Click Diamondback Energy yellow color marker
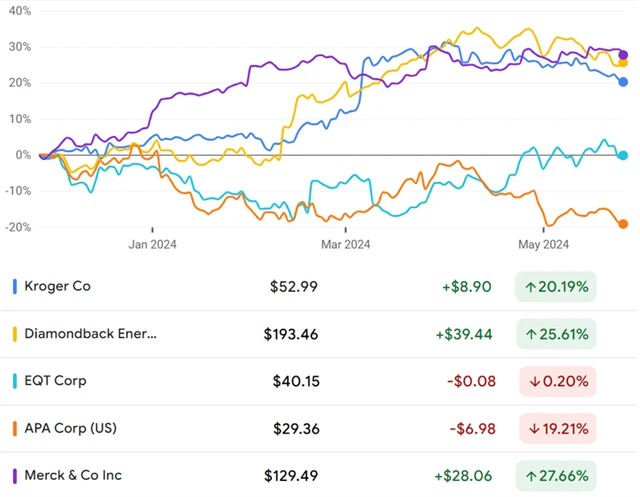The height and width of the screenshot is (497, 640). point(15,333)
